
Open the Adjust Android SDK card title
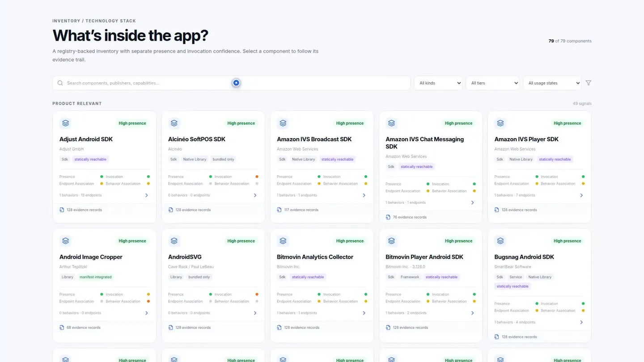coord(86,139)
